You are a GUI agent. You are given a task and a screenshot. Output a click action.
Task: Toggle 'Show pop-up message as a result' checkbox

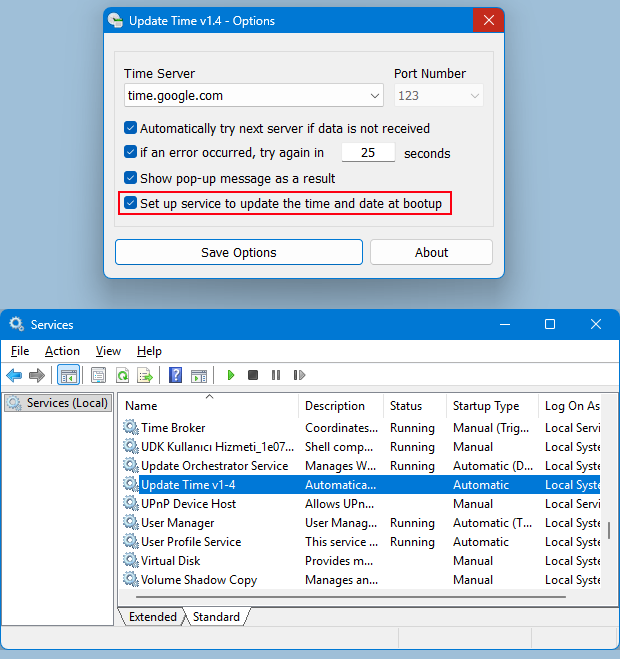point(130,177)
